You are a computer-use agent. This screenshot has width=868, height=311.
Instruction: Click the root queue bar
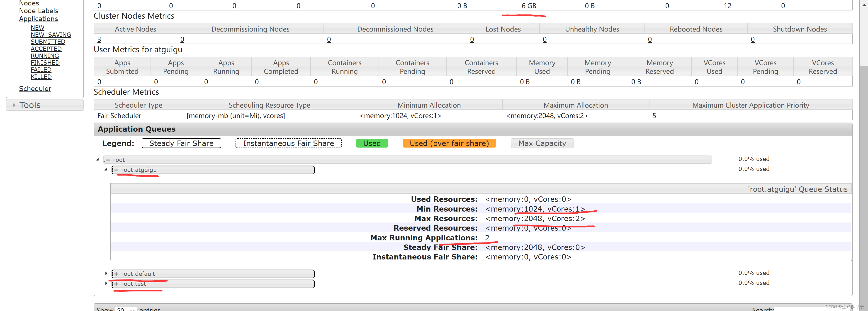pos(408,160)
